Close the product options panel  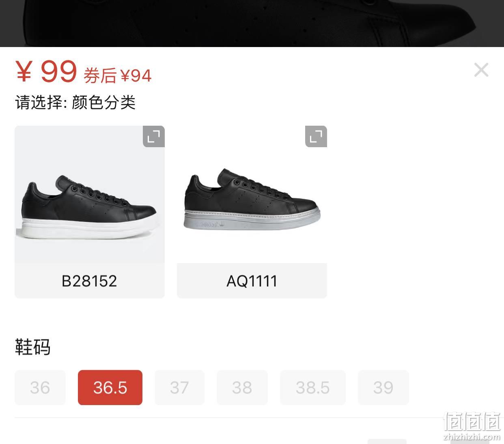pos(481,70)
